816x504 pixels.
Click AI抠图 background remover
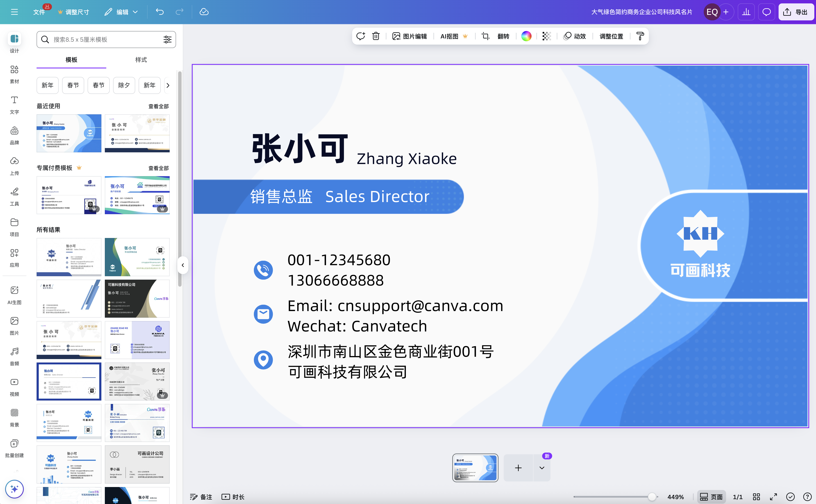454,36
